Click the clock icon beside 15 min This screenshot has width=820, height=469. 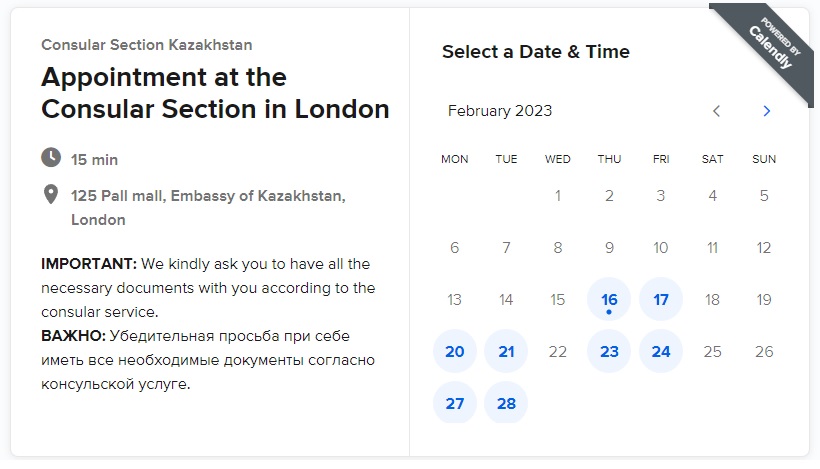tap(51, 157)
